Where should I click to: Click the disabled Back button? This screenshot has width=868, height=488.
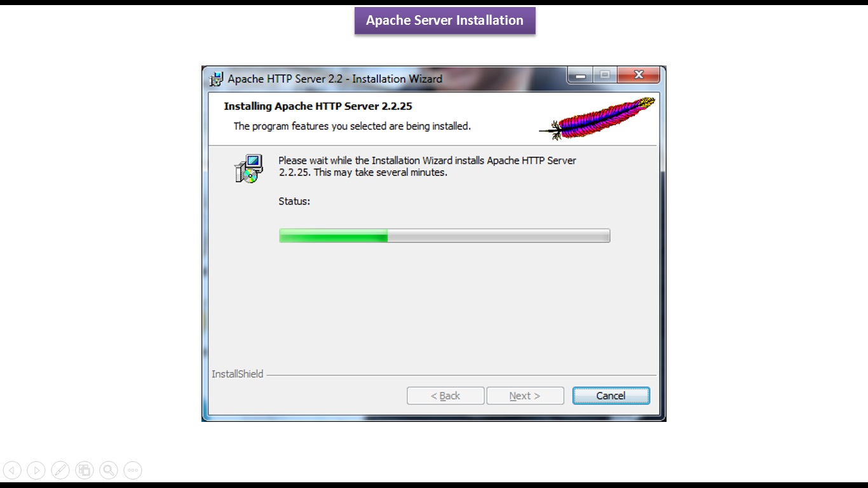pos(445,395)
